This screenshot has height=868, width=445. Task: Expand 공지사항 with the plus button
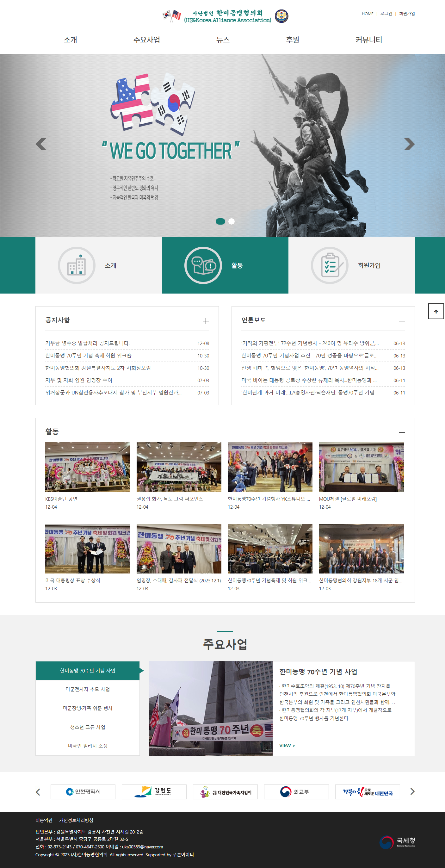point(206,321)
